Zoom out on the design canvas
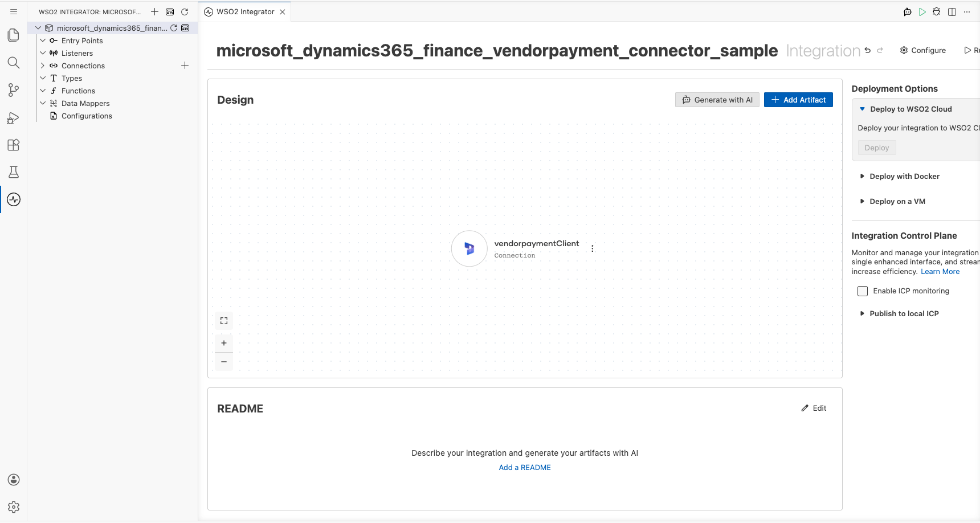The height and width of the screenshot is (523, 980). click(x=224, y=362)
